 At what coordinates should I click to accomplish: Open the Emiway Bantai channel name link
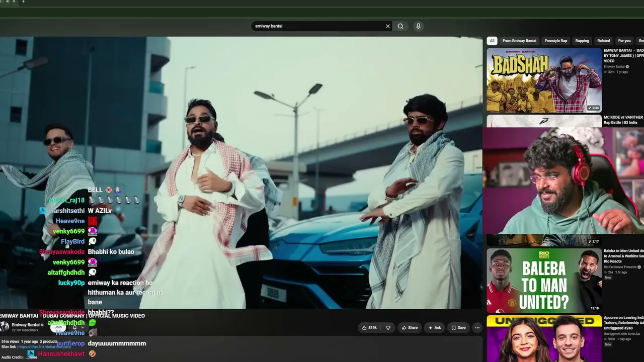coord(26,325)
